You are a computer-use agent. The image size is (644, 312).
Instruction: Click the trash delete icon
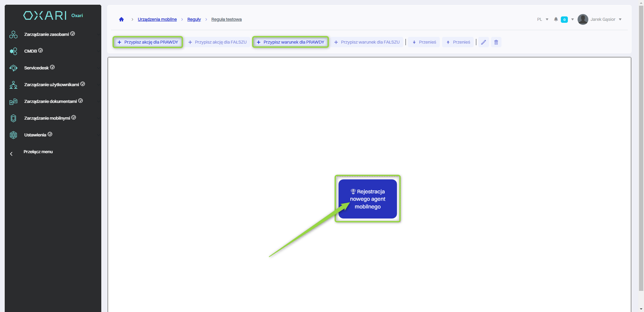click(x=496, y=42)
